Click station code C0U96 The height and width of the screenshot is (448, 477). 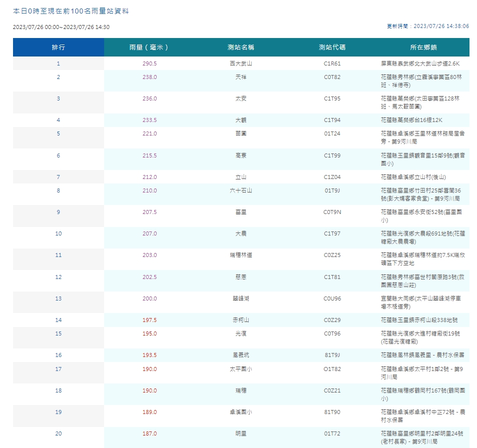coord(332,298)
